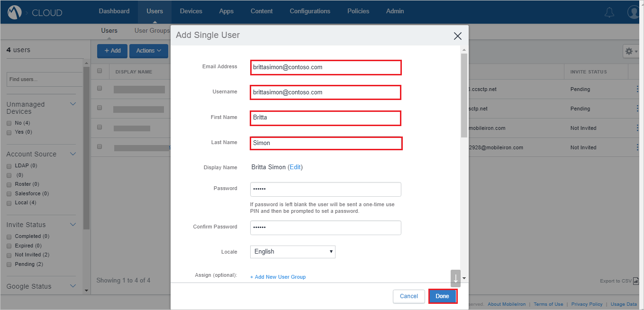
Task: Collapse the Account Source filter section
Action: pyautogui.click(x=73, y=154)
